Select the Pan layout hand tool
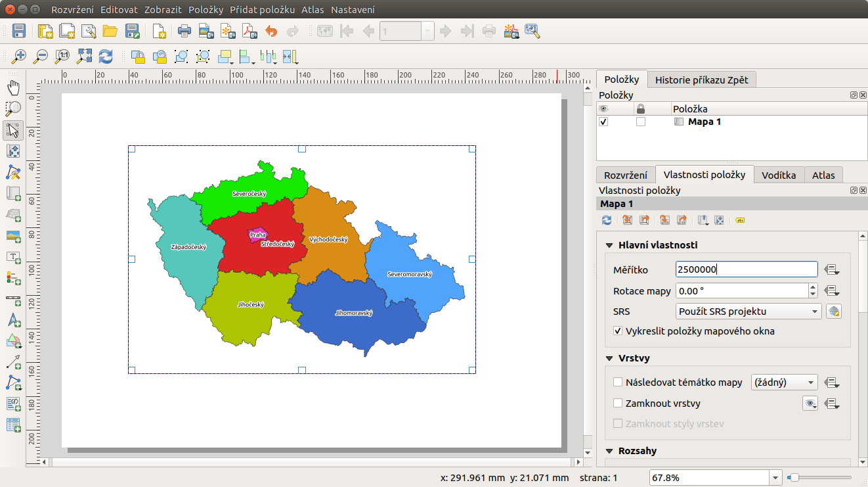Image resolution: width=868 pixels, height=487 pixels. tap(13, 88)
